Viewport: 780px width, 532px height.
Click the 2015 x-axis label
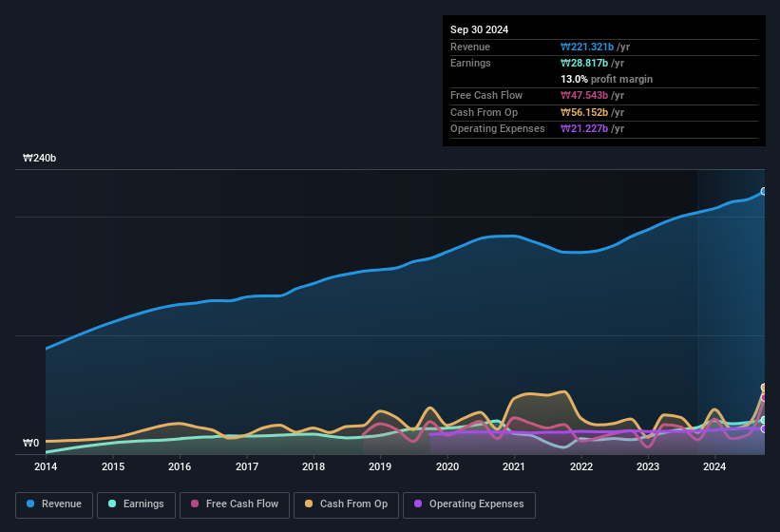click(x=113, y=466)
